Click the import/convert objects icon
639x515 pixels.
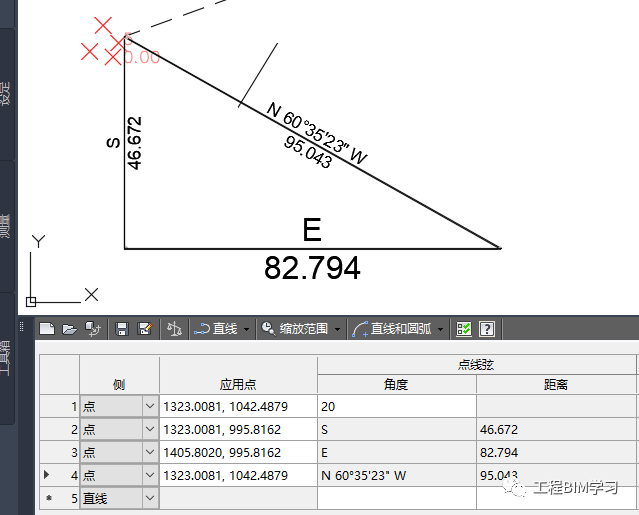pos(93,328)
